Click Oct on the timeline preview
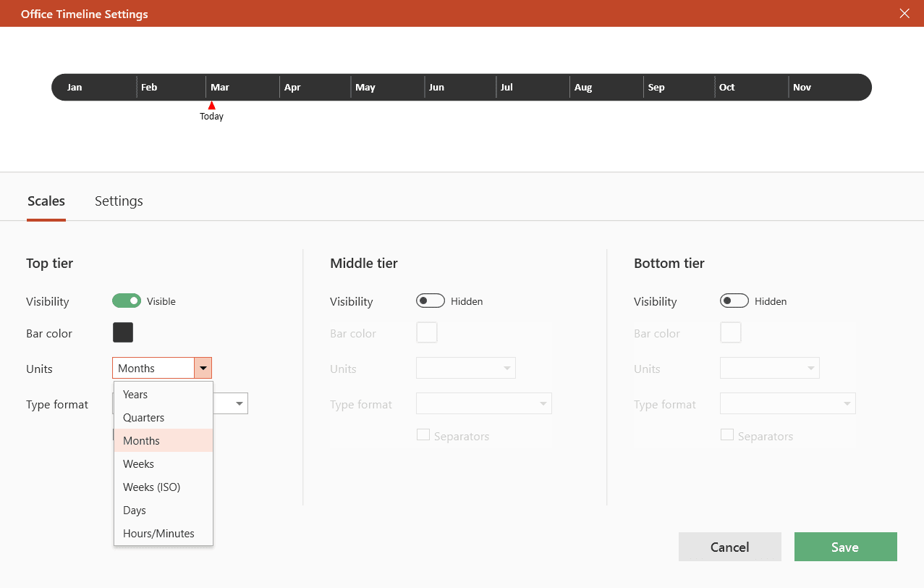This screenshot has height=588, width=924. click(727, 87)
